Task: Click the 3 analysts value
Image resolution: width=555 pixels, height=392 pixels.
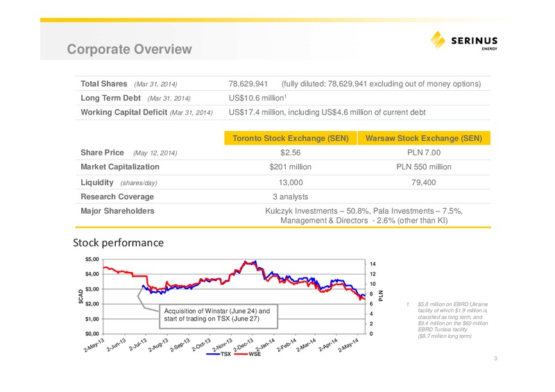Action: pos(290,196)
